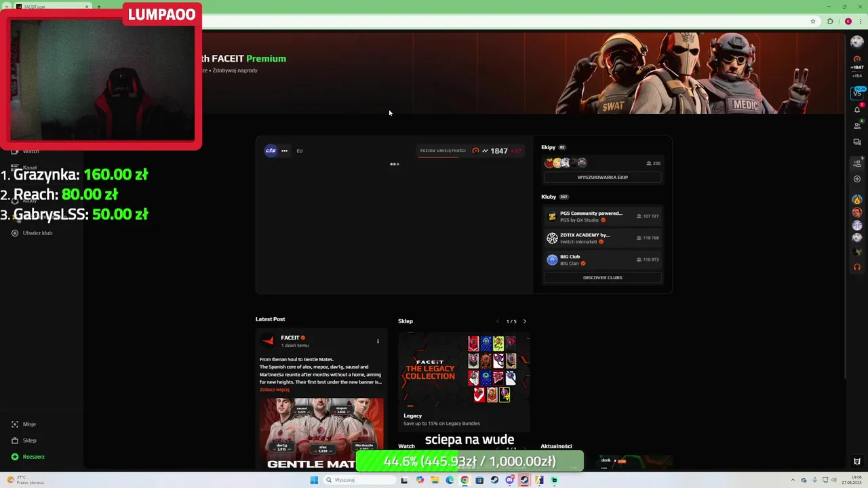Open a new browser tab with plus button

(98, 7)
